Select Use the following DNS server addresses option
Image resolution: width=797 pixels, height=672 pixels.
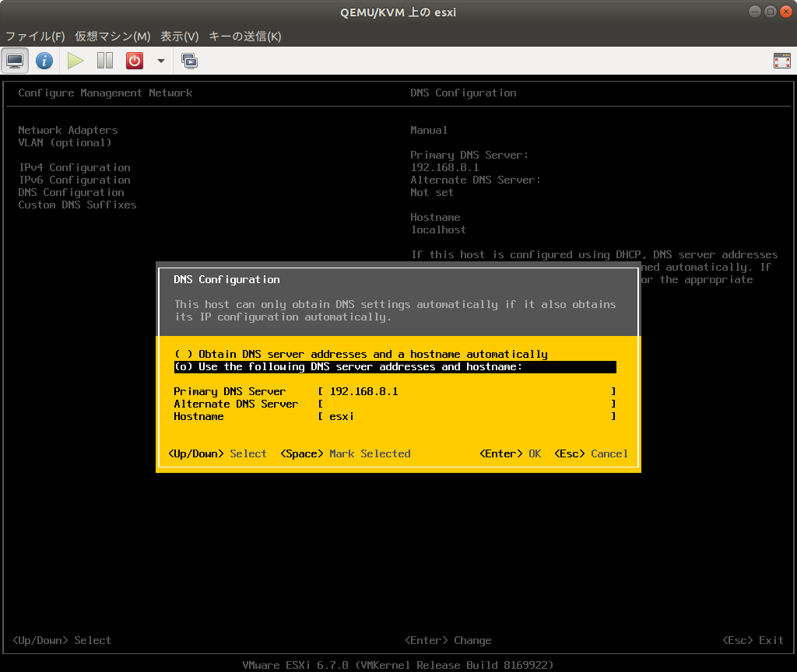[x=395, y=367]
